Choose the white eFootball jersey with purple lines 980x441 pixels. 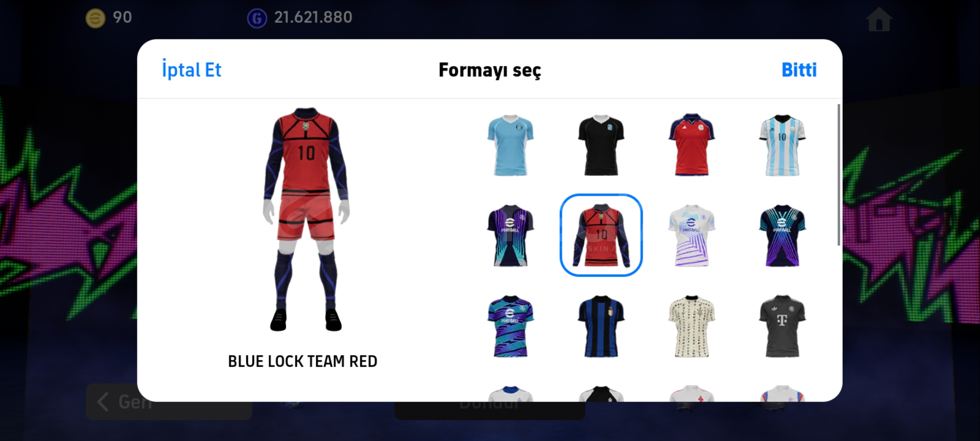coord(692,236)
